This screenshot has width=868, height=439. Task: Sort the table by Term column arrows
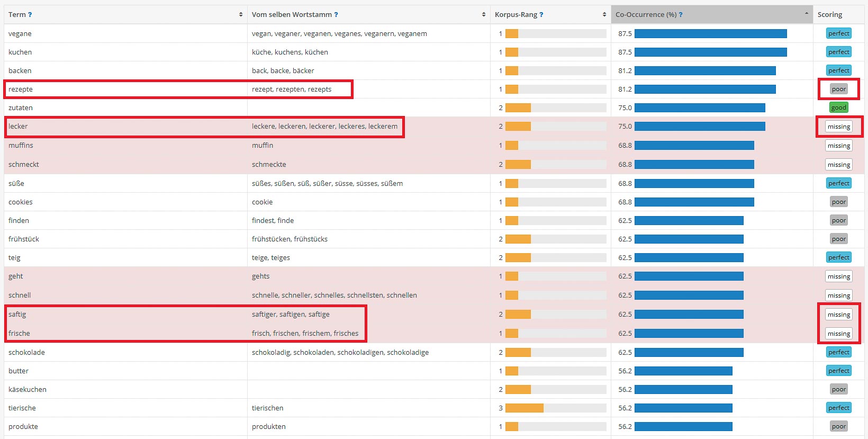point(241,15)
